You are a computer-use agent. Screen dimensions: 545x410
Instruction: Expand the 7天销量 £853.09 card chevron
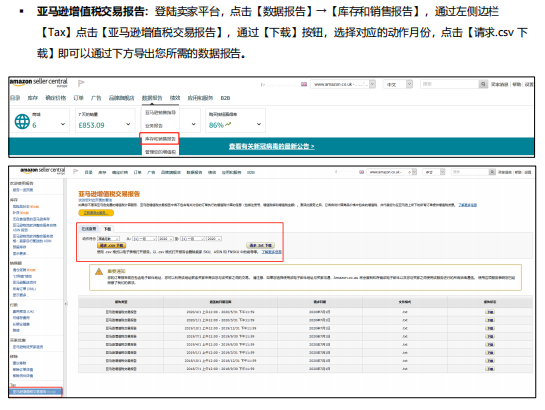tap(128, 124)
